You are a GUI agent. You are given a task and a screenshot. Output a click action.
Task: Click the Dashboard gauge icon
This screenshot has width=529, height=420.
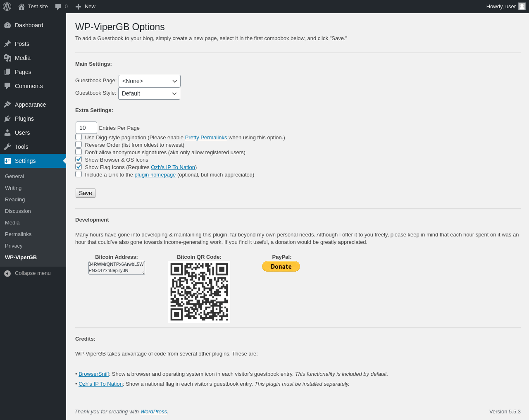[7, 25]
